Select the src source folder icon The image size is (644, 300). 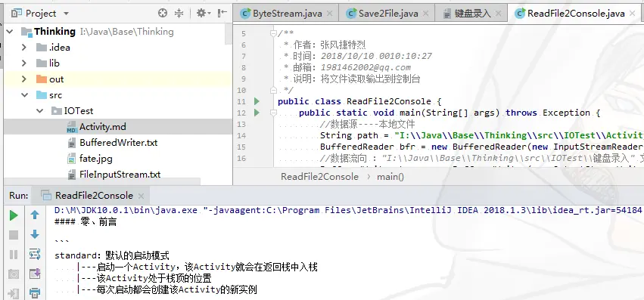pyautogui.click(x=42, y=95)
